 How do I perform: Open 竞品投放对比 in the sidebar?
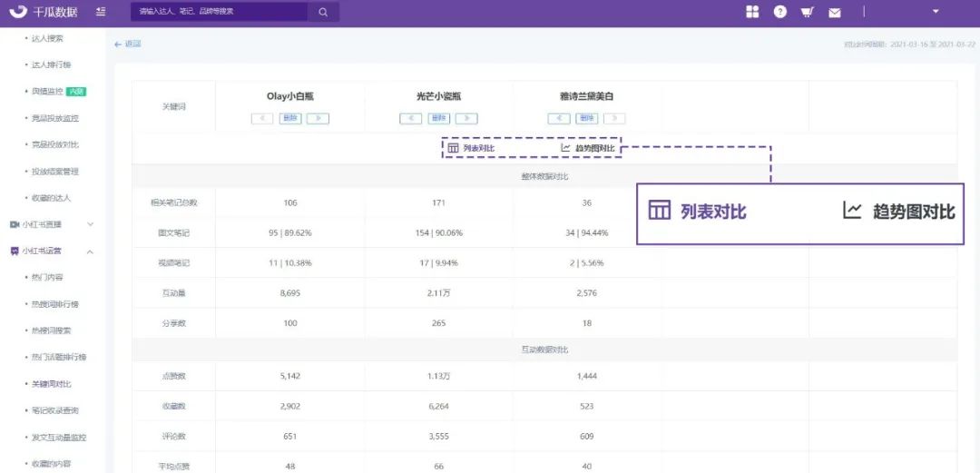tap(55, 144)
